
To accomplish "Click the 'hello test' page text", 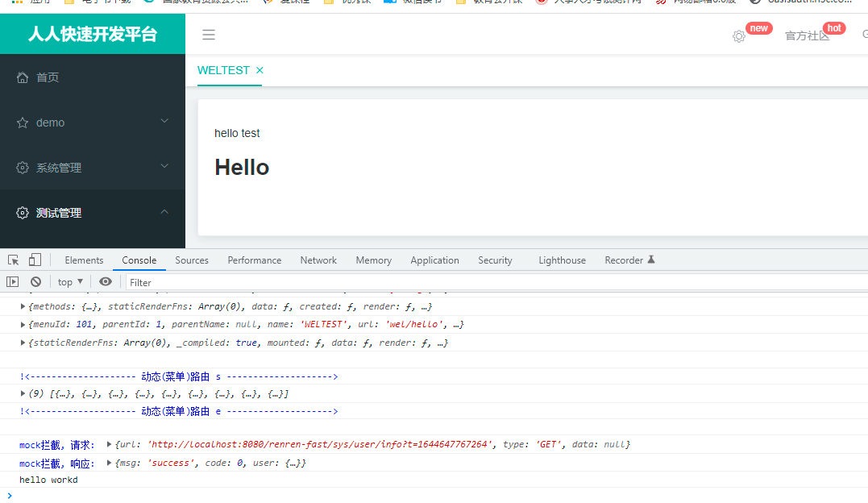I will (237, 134).
